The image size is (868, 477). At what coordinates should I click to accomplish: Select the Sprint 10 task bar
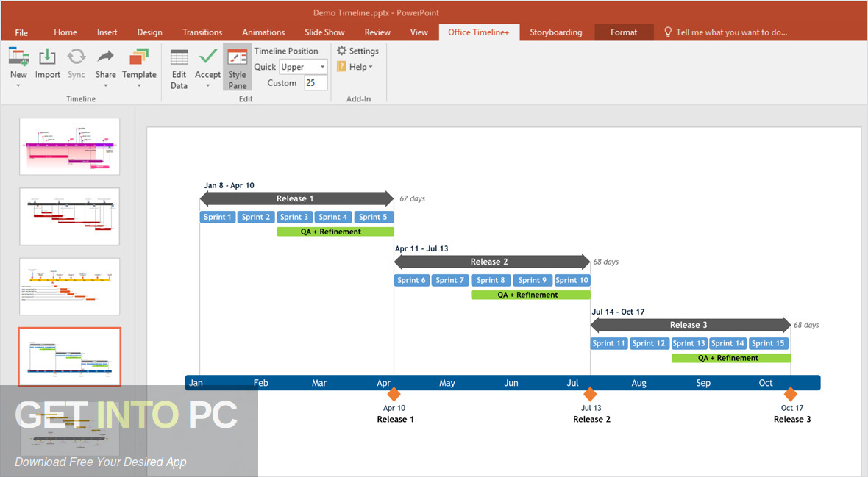point(572,280)
